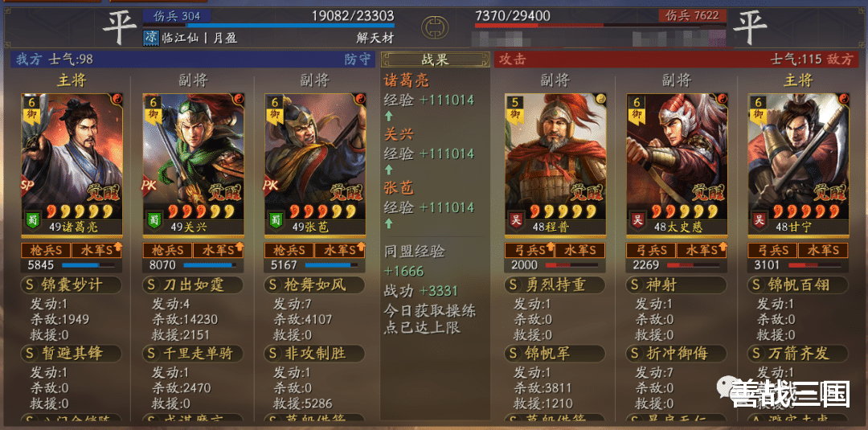Click the 万箭齐发 skill button
Image resolution: width=868 pixels, height=430 pixels.
[798, 353]
